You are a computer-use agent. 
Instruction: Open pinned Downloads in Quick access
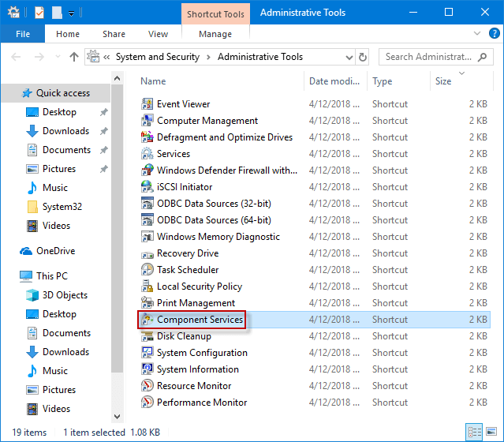tap(56, 130)
